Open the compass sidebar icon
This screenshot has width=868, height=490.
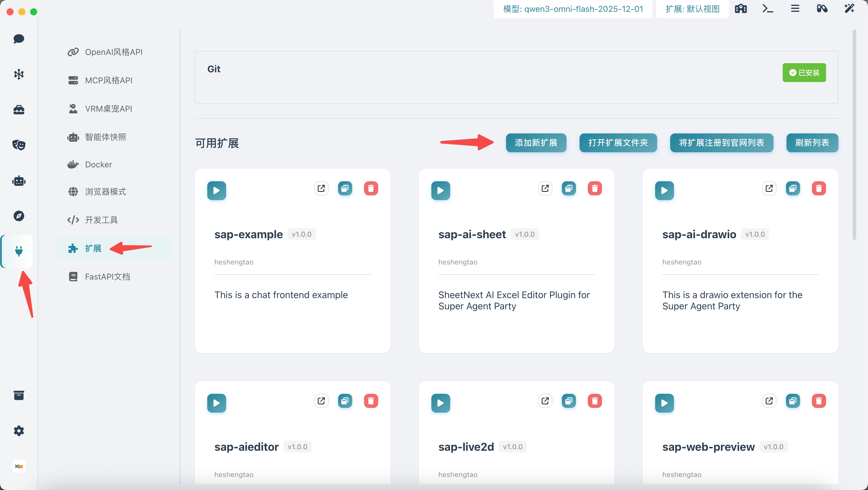[x=19, y=216]
